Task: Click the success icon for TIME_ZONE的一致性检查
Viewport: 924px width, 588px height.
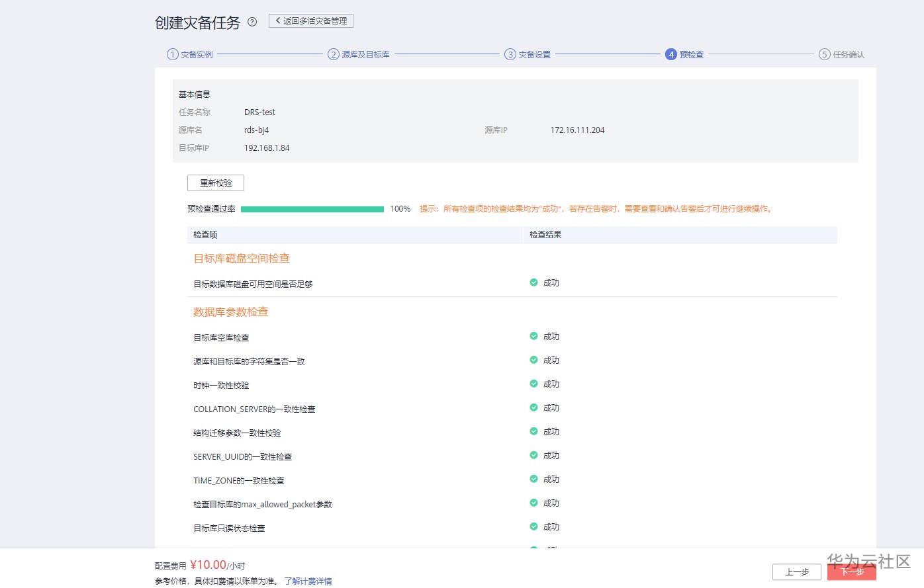Action: (533, 479)
